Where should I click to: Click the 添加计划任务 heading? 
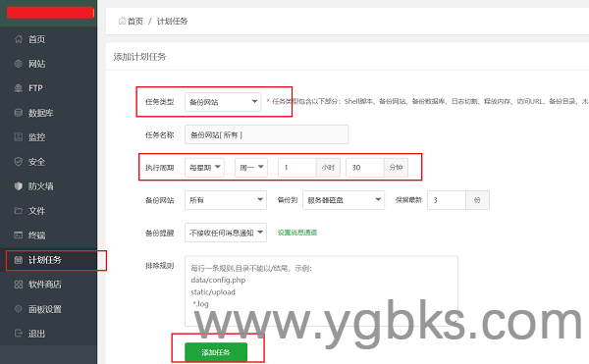coord(139,57)
